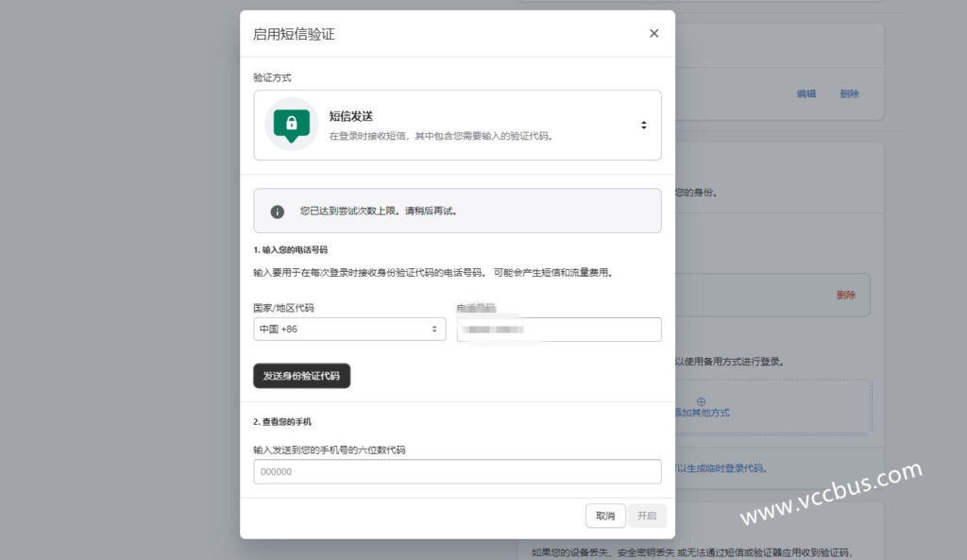The height and width of the screenshot is (560, 967).
Task: Click the 国家/地区代码 field label
Action: click(x=283, y=308)
